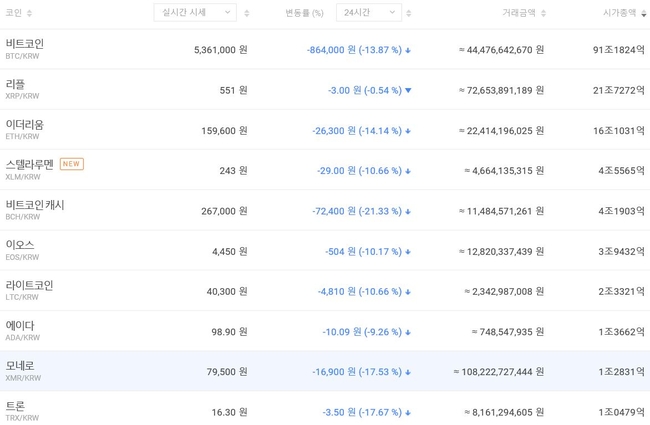Open the 실시간 시세 dropdown
Screen dimensions: 650x425
tap(194, 13)
